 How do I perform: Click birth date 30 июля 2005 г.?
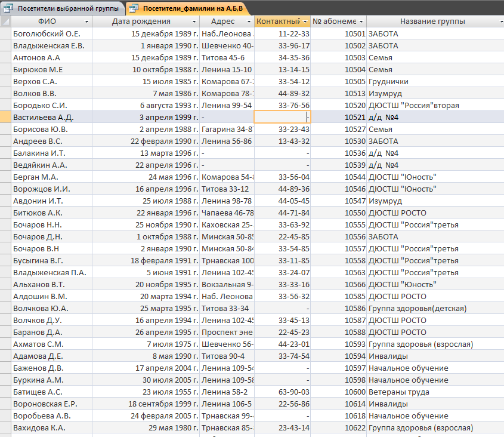[146, 380]
